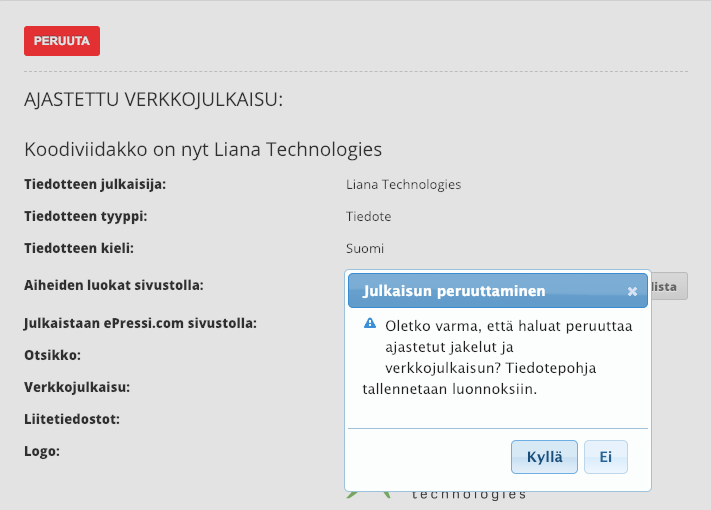Viewport: 711px width, 510px height.
Task: Click the Tiedotteen julkaisija label
Action: pos(95,185)
